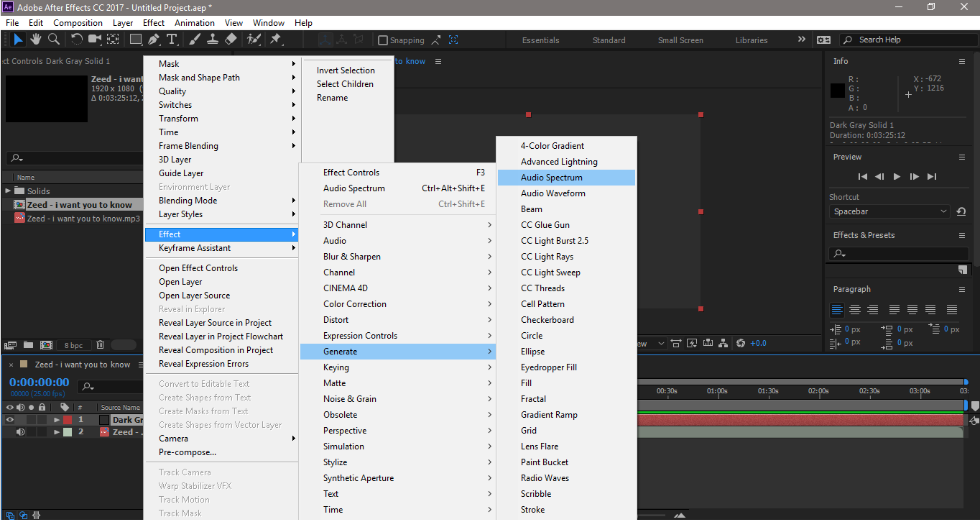Expand the Dark Gray Solid layer properties
Viewport: 980px width, 522px height.
point(57,419)
